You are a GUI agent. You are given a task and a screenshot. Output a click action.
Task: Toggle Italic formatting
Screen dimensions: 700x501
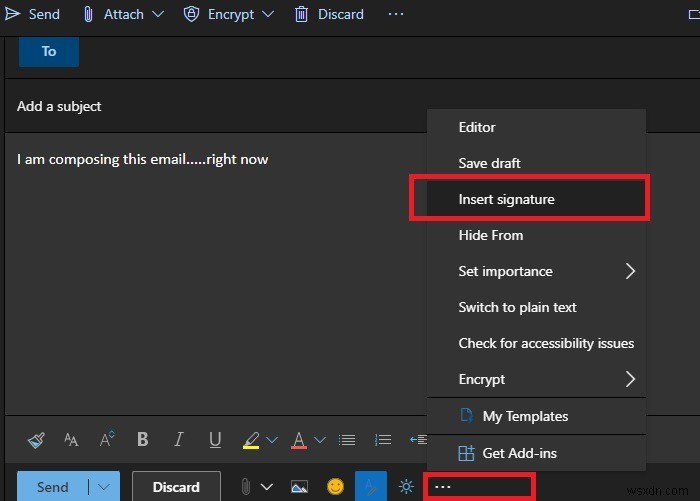[x=179, y=439]
